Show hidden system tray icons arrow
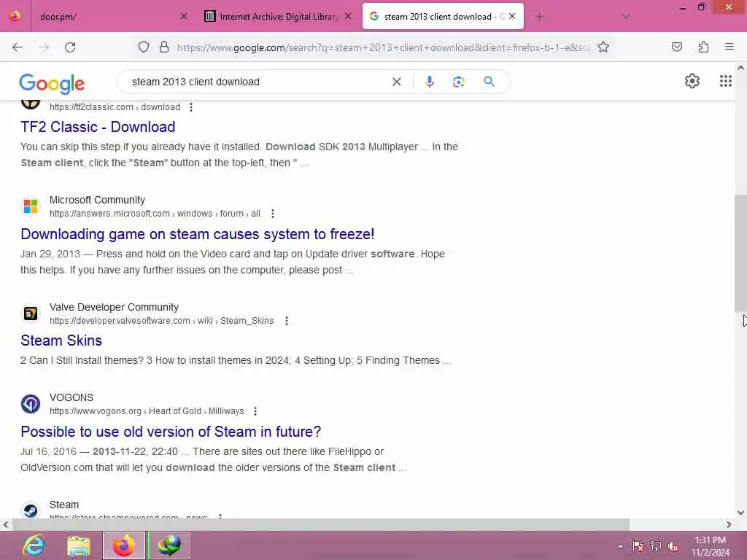 coord(620,546)
